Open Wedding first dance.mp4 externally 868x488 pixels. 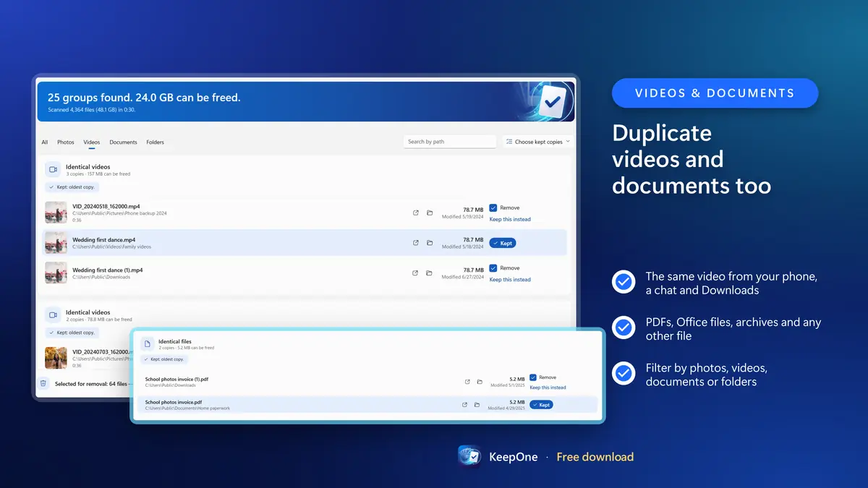416,243
